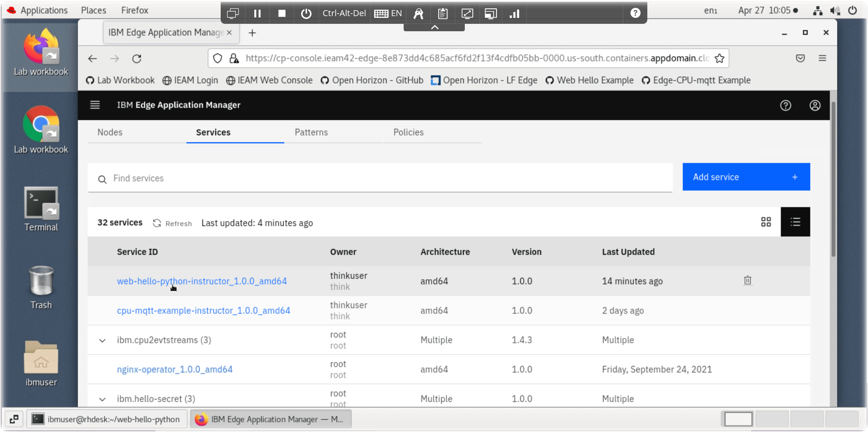The width and height of the screenshot is (868, 432).
Task: Send Ctrl-Alt-Del to the remote desktop
Action: (344, 13)
